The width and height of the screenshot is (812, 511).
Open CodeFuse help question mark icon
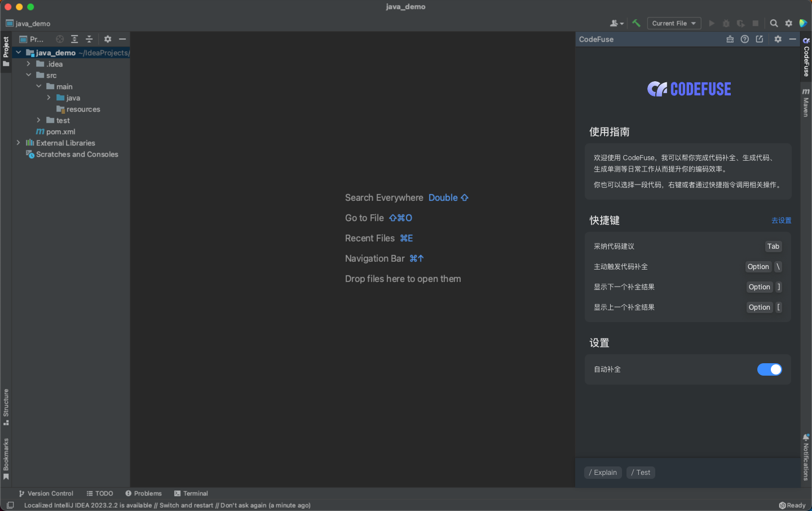tap(745, 39)
